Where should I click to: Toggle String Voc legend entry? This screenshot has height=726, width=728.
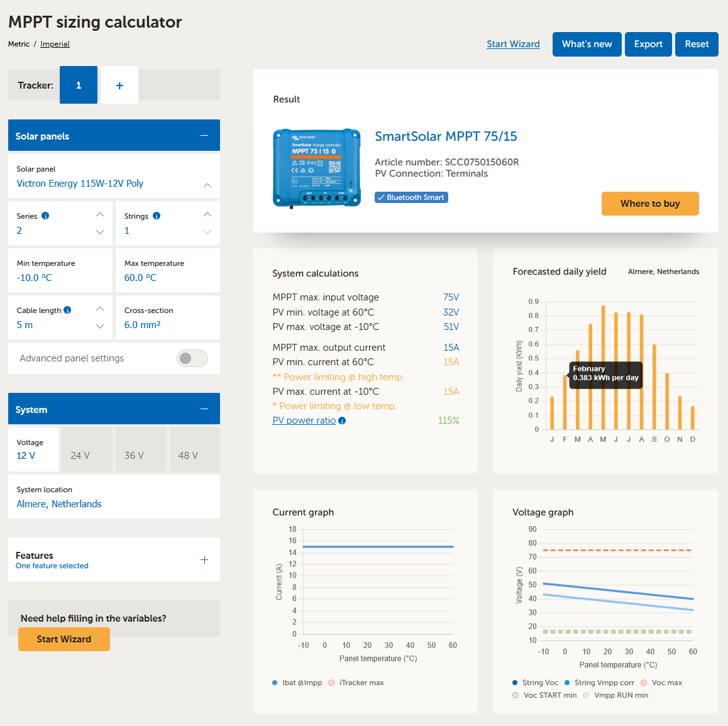coord(536,683)
